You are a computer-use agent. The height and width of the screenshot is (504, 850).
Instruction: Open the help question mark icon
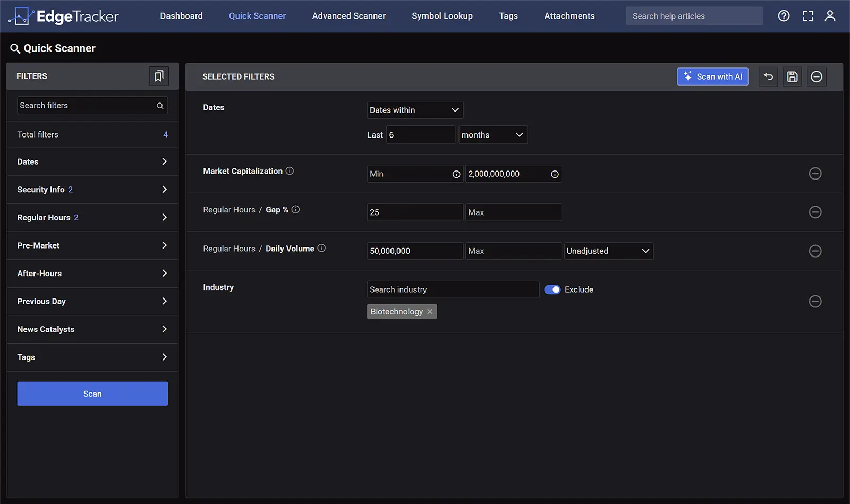point(784,16)
